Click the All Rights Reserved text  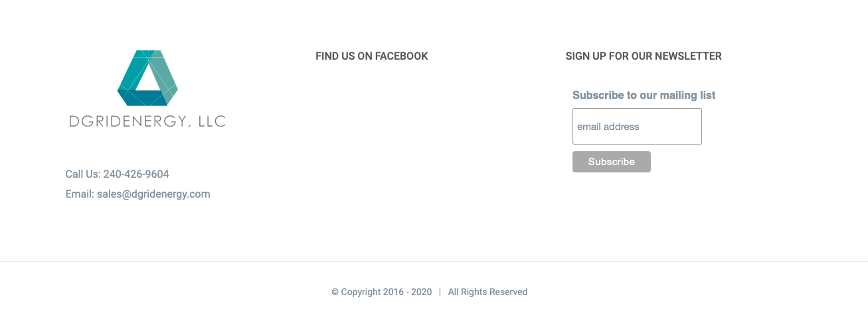487,292
